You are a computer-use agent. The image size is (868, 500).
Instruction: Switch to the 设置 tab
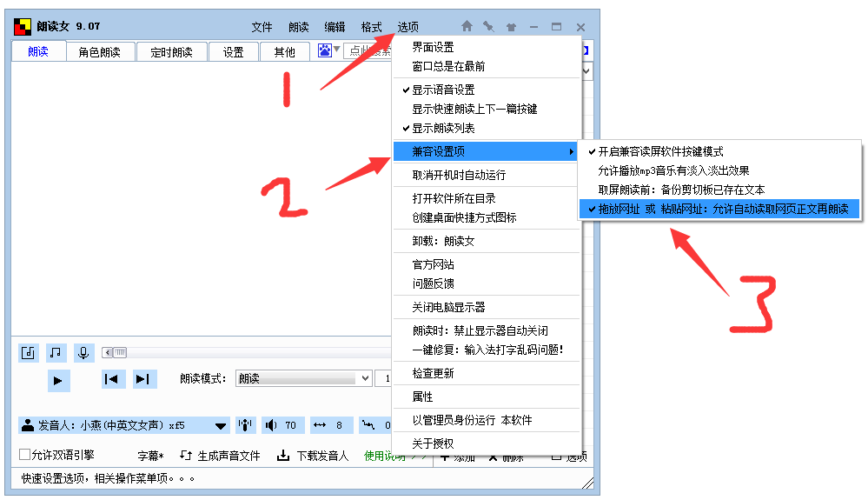233,52
